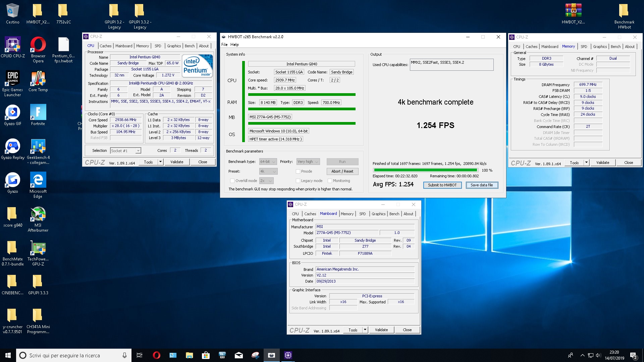
Task: Launch Epic Games Launcher shortcut
Action: pos(12,84)
